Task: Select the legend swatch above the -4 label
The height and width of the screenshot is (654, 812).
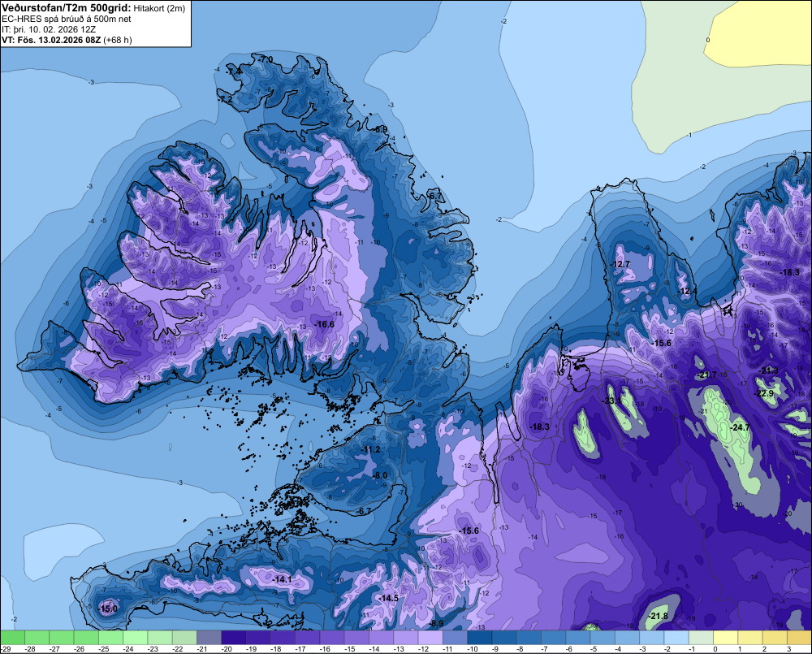Action: pos(627,637)
